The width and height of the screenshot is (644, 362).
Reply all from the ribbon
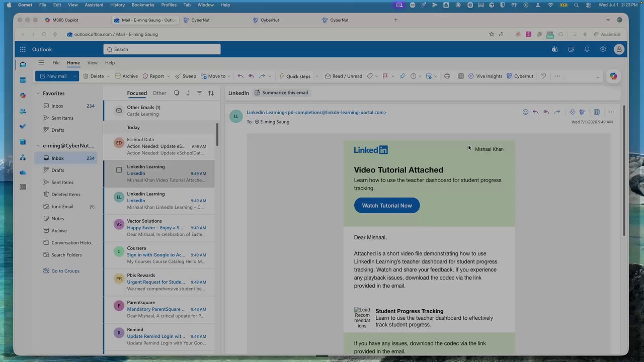pos(251,76)
